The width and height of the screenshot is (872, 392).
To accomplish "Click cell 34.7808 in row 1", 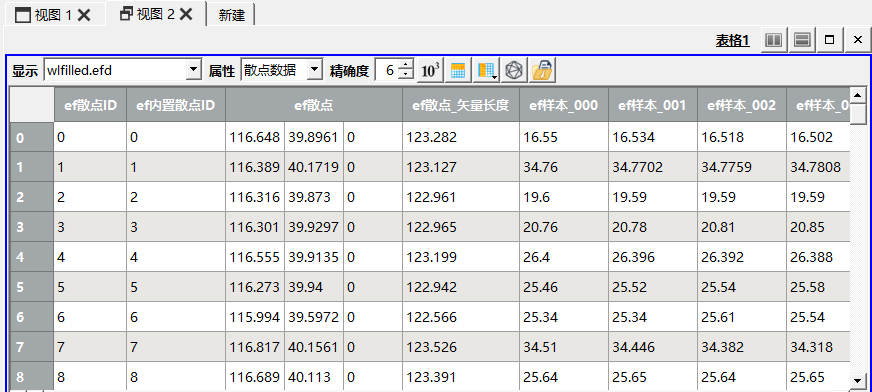I will (x=819, y=167).
